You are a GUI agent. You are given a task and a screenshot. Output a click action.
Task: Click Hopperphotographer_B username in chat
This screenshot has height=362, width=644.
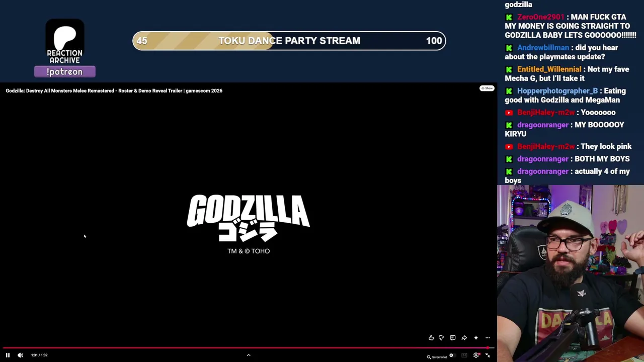[x=557, y=91]
